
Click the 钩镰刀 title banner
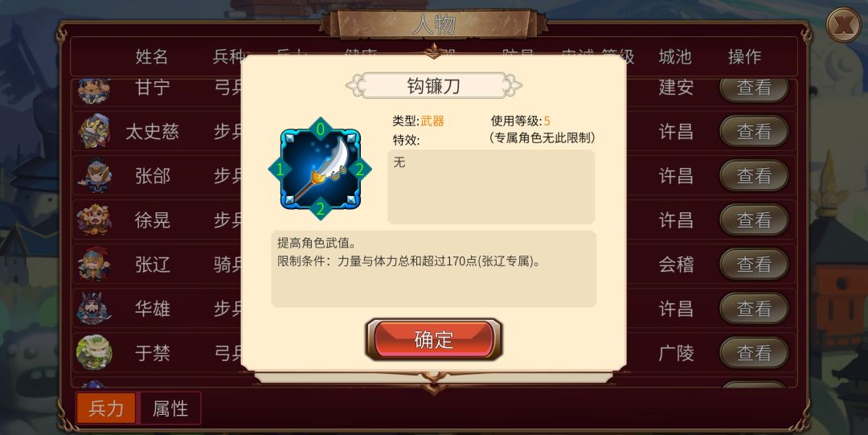click(434, 85)
